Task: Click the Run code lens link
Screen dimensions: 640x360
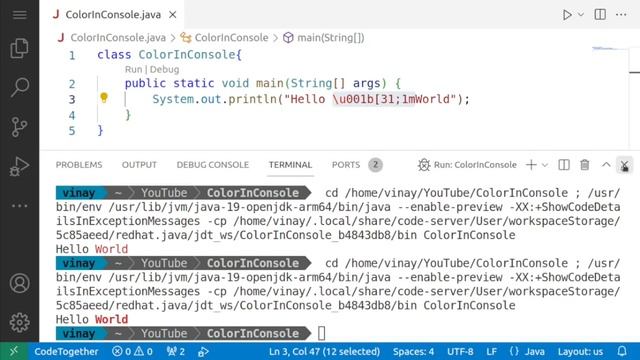Action: 133,69
